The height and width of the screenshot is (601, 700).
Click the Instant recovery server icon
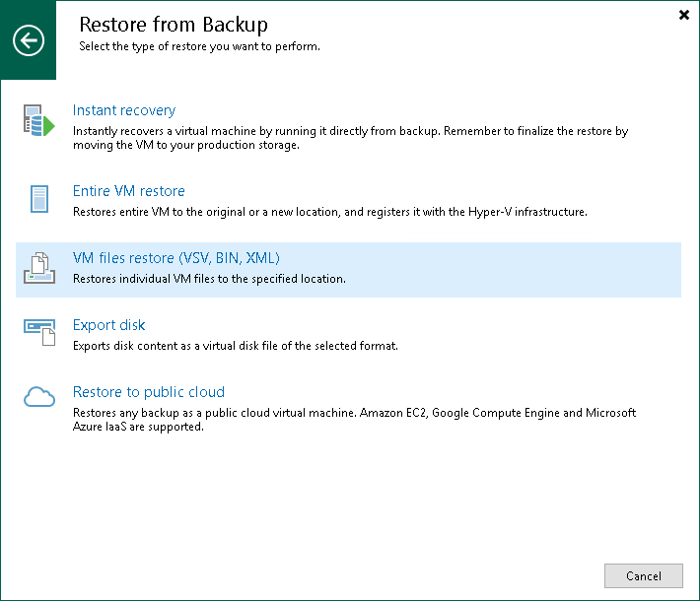(39, 123)
